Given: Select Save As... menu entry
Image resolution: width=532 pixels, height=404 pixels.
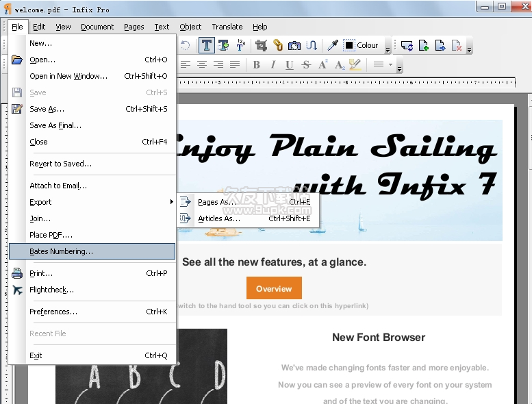Looking at the screenshot, I should tap(92, 109).
